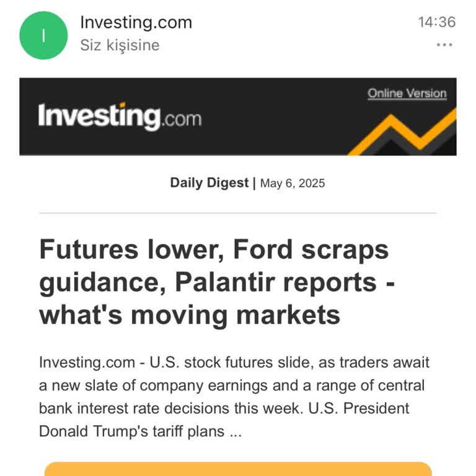Click the 'Donald Trump's tariff plans' text
The width and height of the screenshot is (476, 476).
[x=131, y=431]
